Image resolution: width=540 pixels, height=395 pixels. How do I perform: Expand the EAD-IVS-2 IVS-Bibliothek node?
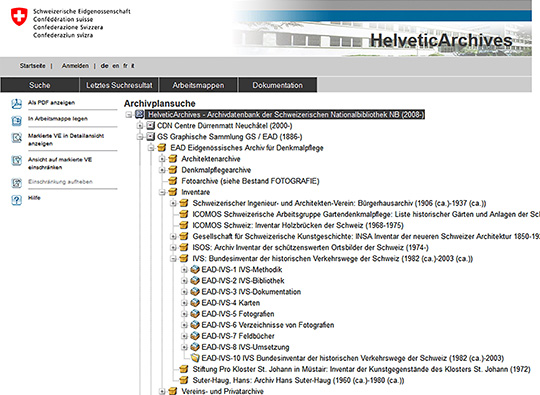click(x=184, y=281)
